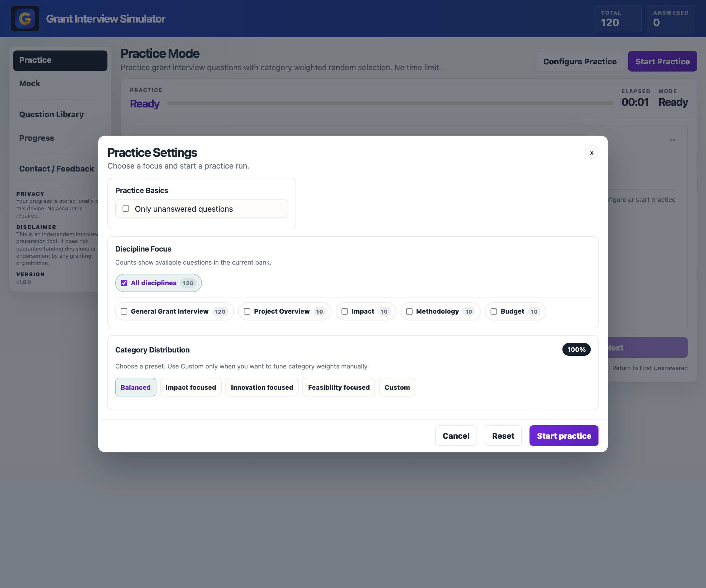Viewport: 706px width, 588px height.
Task: Click Start practice in the dialog
Action: pyautogui.click(x=564, y=435)
